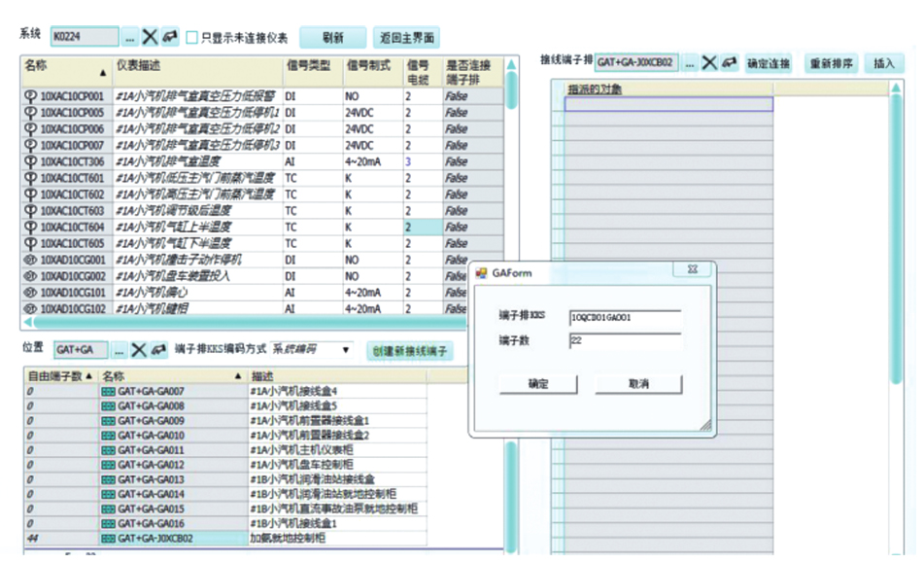Screen dimensions: 924x563
Task: Click the instrument icon of row 10XAC10CT604
Action: click(x=30, y=227)
